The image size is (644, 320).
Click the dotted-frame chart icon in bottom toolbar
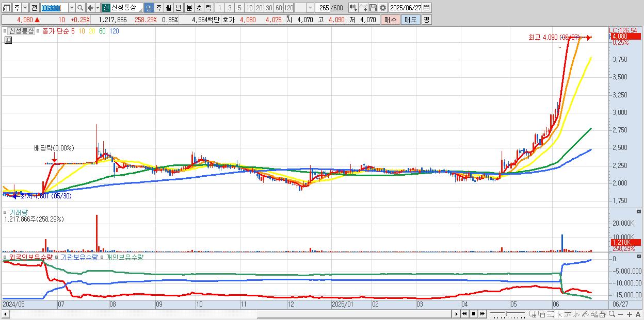coord(550,314)
